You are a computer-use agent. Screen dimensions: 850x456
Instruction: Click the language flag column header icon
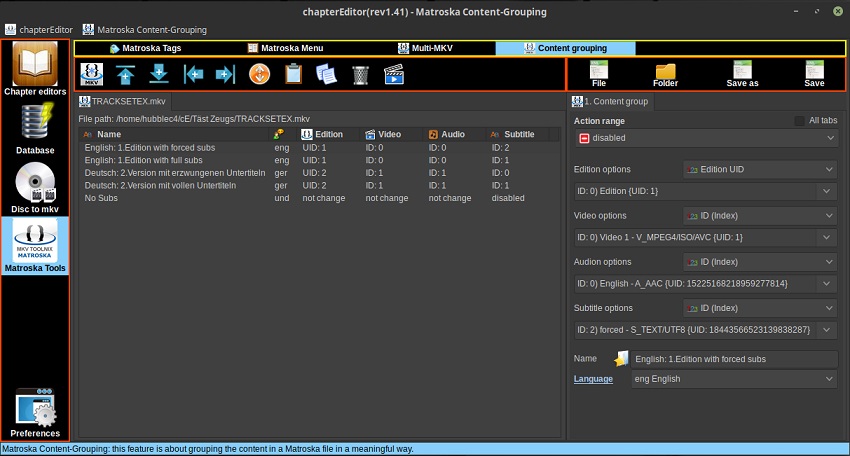pos(279,134)
